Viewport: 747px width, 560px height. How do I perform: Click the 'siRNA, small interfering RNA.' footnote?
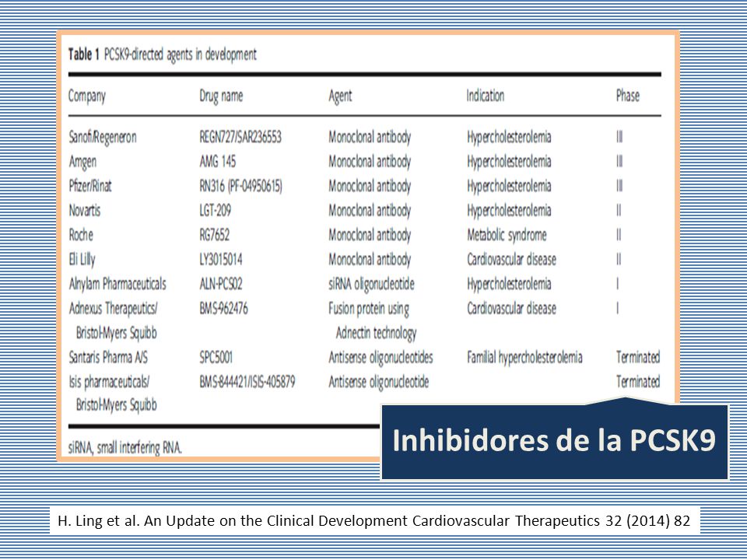click(x=125, y=448)
